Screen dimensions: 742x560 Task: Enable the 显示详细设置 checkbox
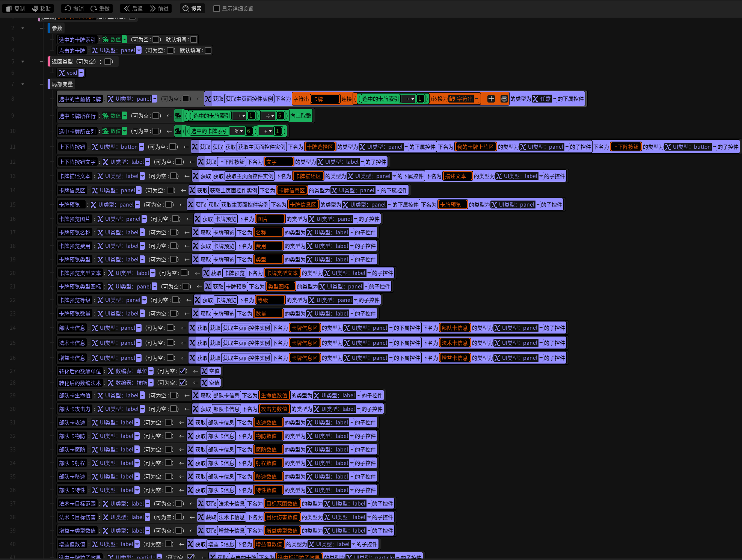pos(217,9)
